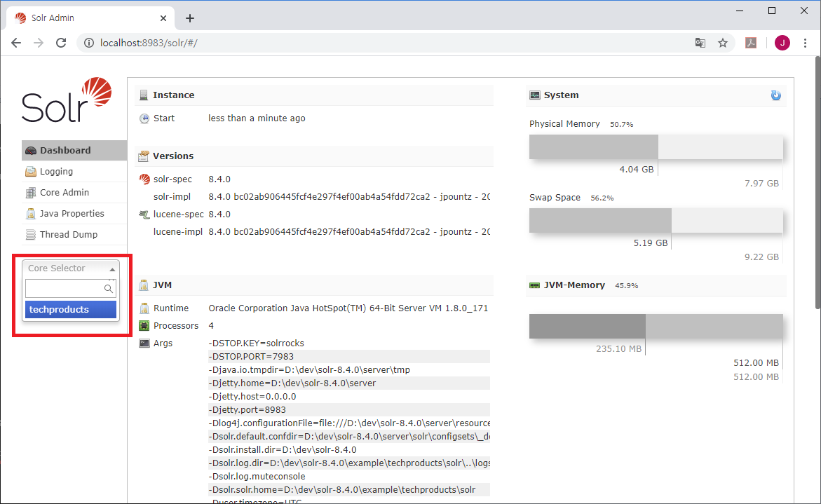Reload the browser page
This screenshot has height=504, width=821.
pyautogui.click(x=61, y=43)
